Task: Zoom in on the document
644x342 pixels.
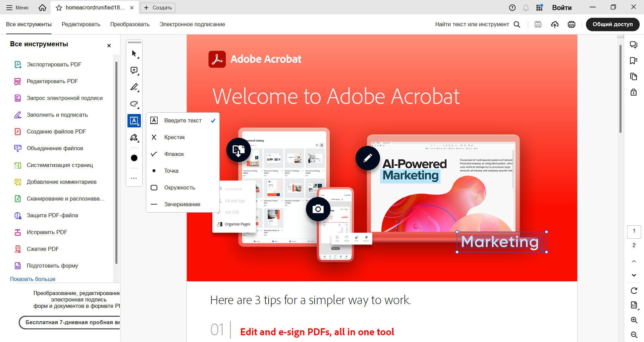Action: tap(634, 320)
